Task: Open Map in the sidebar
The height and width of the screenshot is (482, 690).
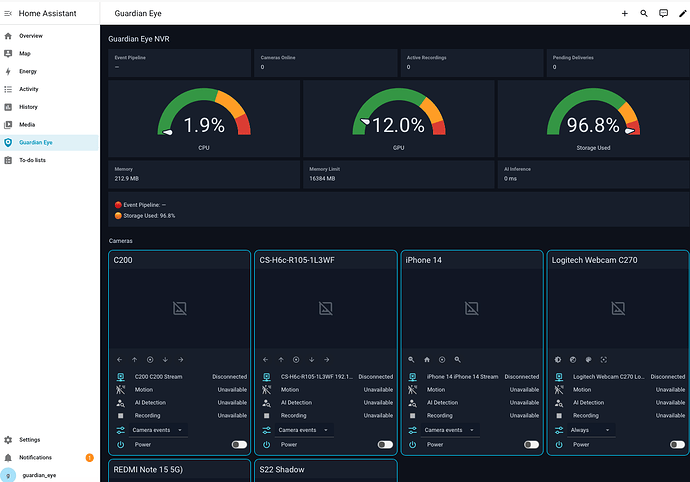Action: tap(49, 54)
